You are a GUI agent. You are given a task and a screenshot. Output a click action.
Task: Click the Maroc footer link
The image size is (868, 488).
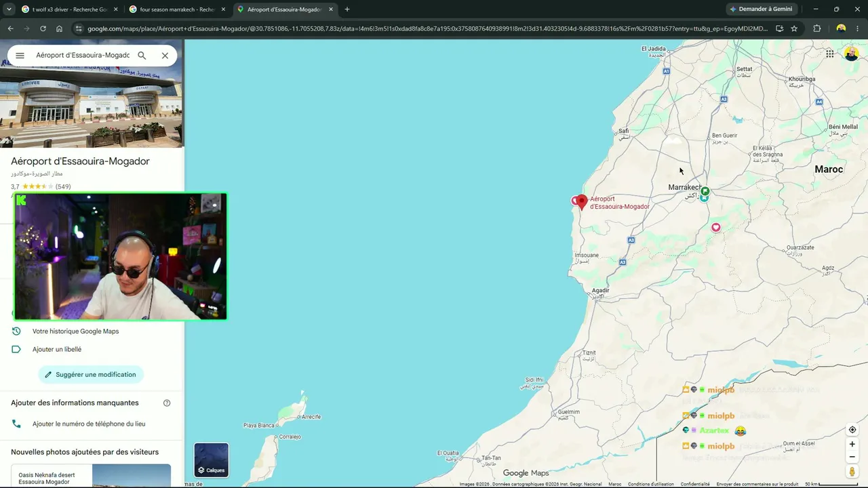(615, 484)
